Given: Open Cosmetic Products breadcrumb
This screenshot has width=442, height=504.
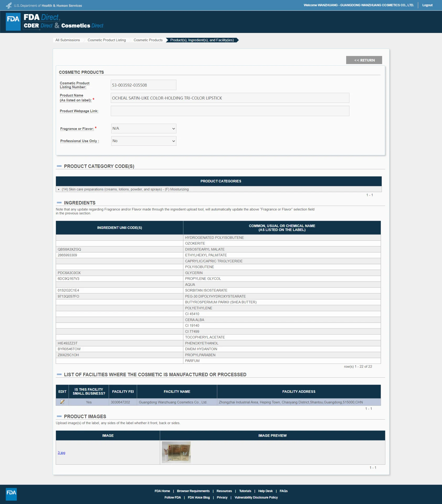Looking at the screenshot, I should [x=148, y=40].
